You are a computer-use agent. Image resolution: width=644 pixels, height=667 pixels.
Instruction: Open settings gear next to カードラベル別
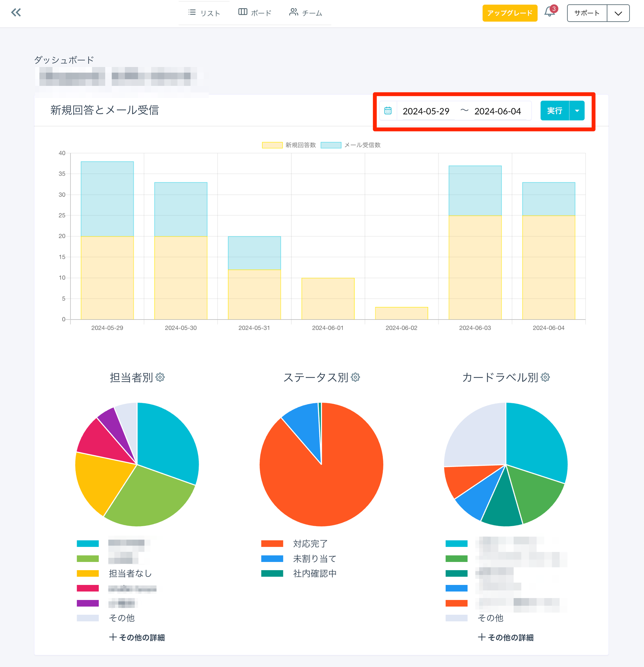click(545, 377)
